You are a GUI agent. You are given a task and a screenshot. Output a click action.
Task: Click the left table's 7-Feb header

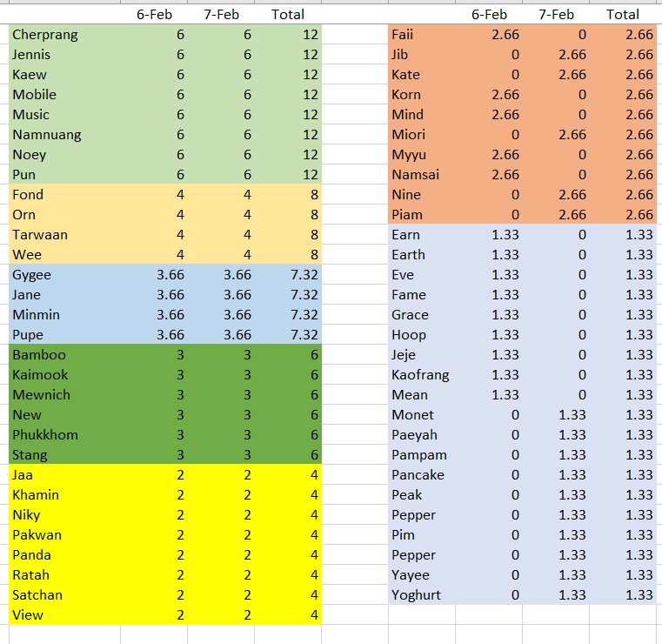click(x=221, y=14)
